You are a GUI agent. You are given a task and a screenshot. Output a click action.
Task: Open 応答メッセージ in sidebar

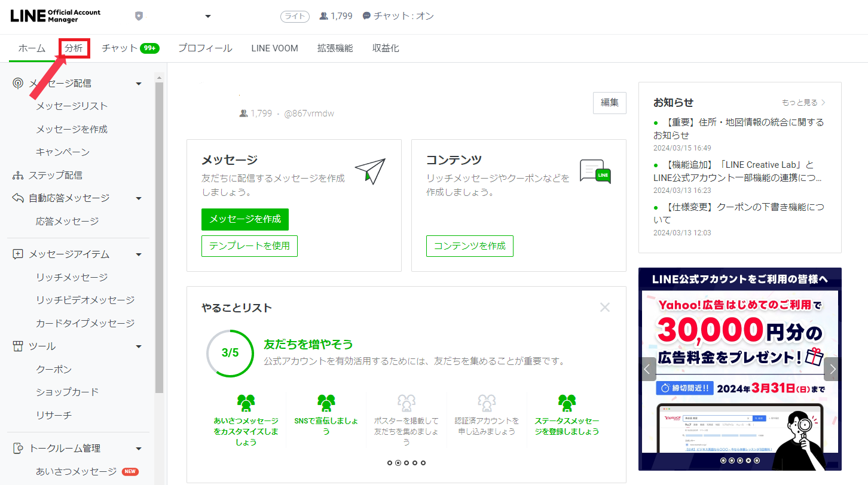(68, 221)
